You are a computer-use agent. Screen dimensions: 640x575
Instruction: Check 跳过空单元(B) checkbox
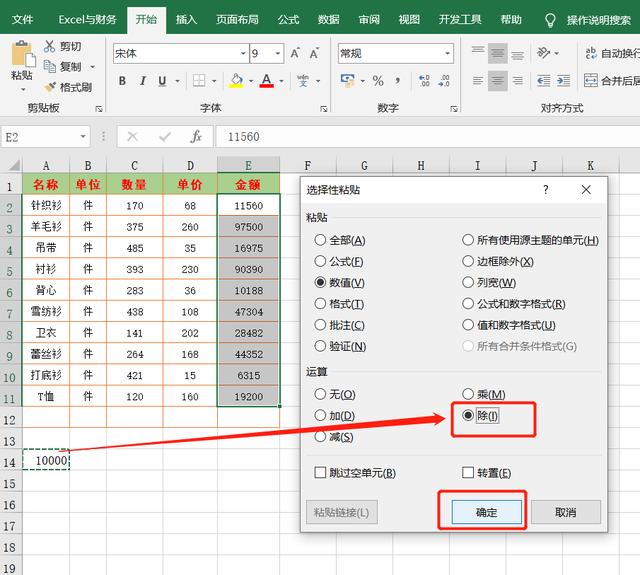click(320, 473)
